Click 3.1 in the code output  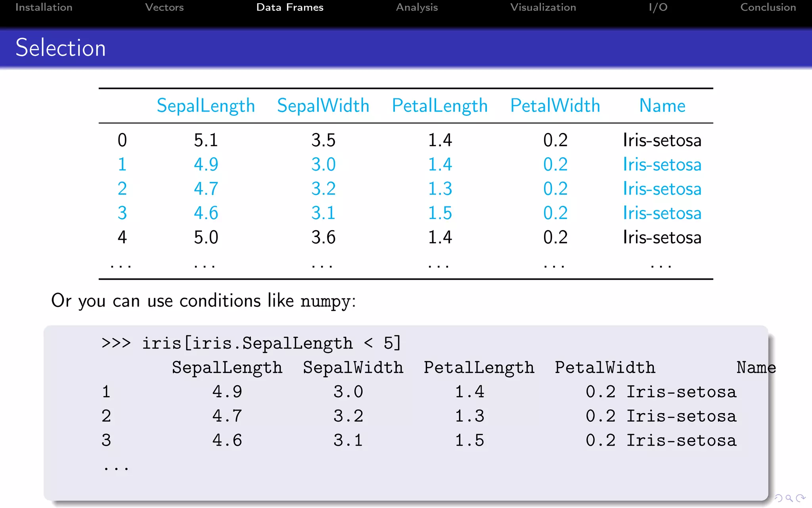(348, 441)
